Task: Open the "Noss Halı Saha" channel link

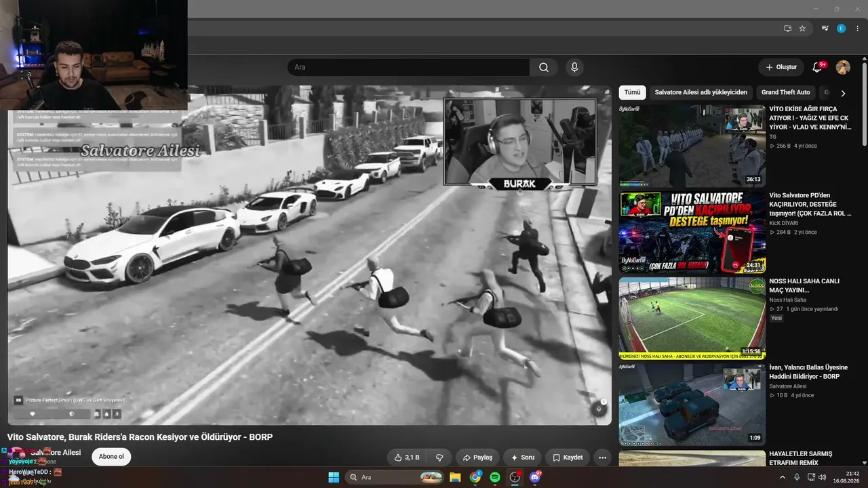Action: click(787, 300)
